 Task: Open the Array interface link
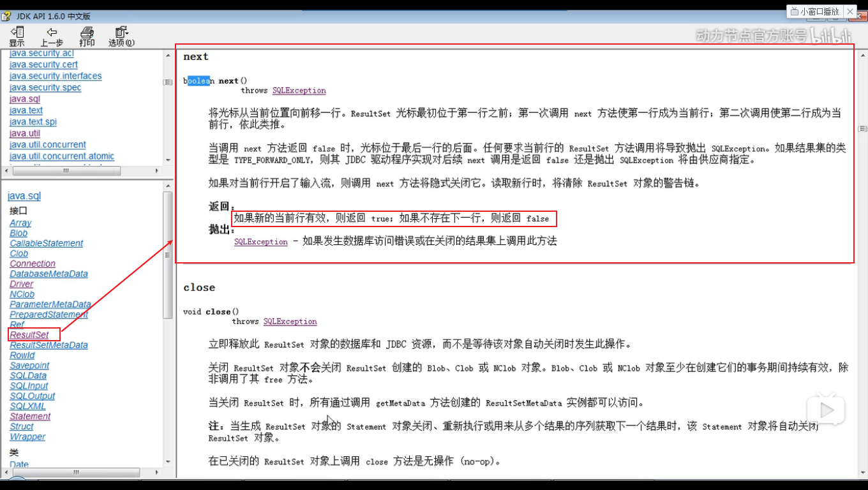coord(20,223)
